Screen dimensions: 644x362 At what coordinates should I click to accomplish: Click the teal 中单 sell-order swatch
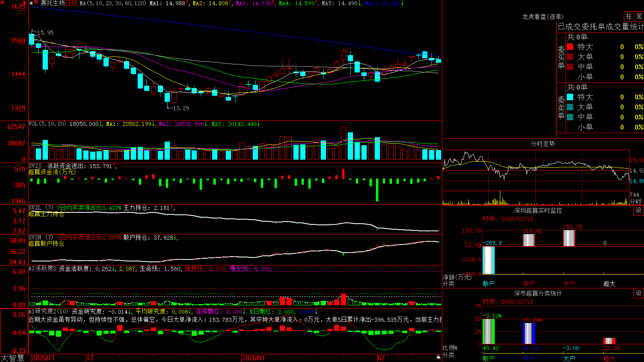point(570,117)
